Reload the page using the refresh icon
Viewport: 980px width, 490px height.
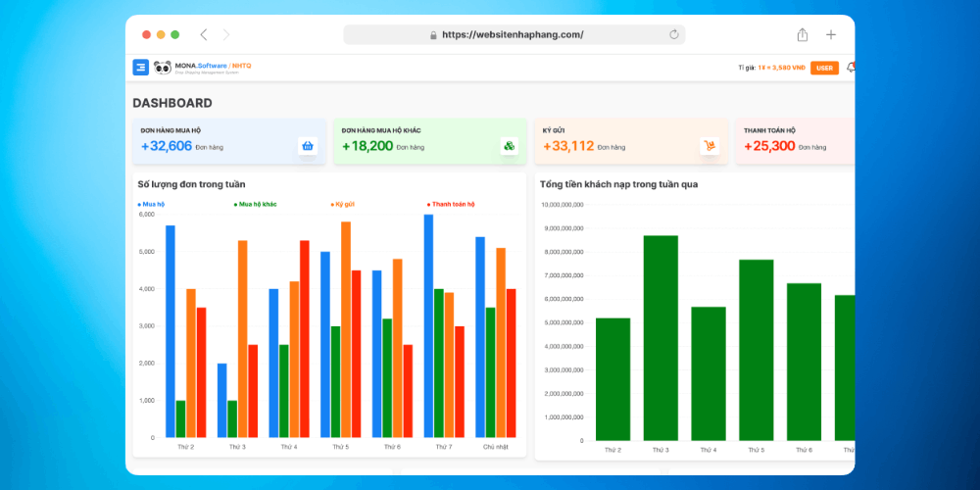pyautogui.click(x=674, y=34)
